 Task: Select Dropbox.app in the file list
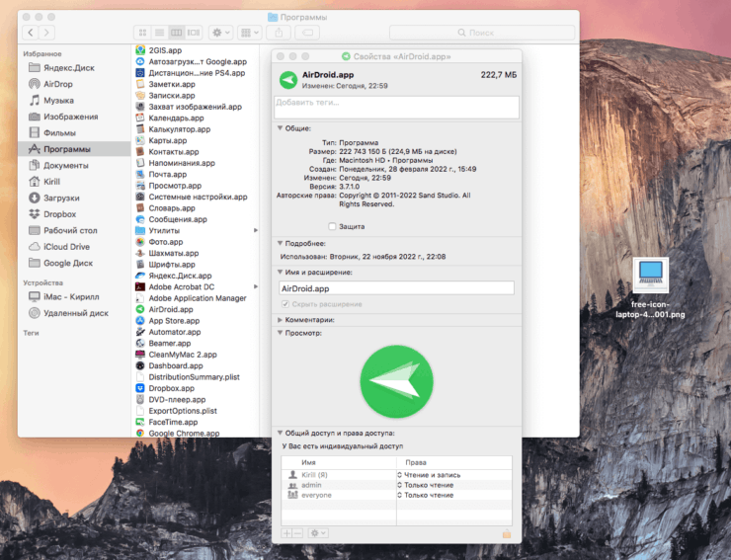point(171,388)
